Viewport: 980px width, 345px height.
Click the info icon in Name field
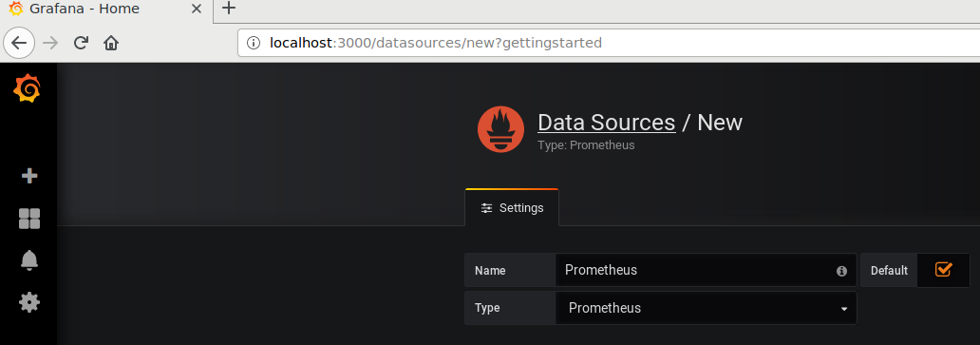(x=841, y=271)
